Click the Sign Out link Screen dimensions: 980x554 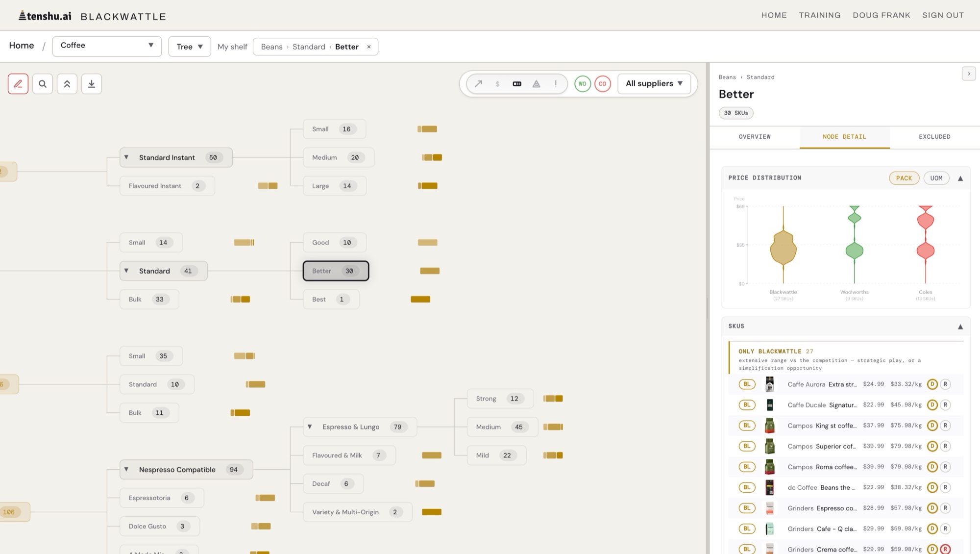point(943,15)
